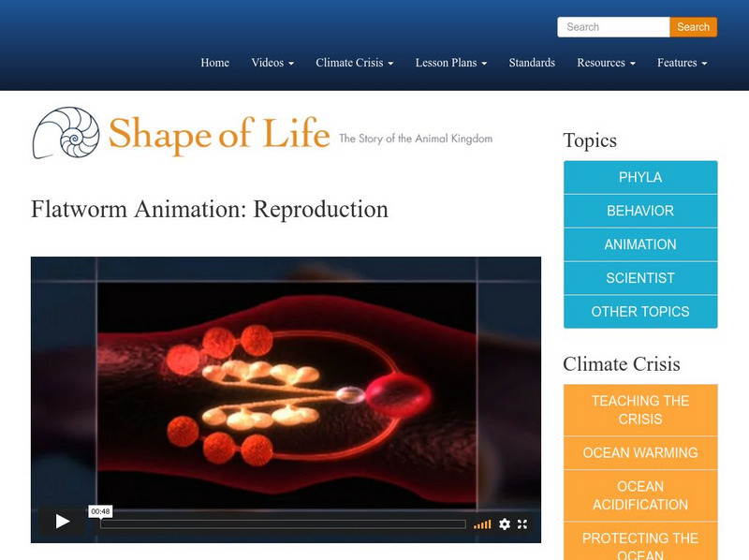Seek within the video progress bar
Viewport: 749px width, 560px height.
coord(283,524)
